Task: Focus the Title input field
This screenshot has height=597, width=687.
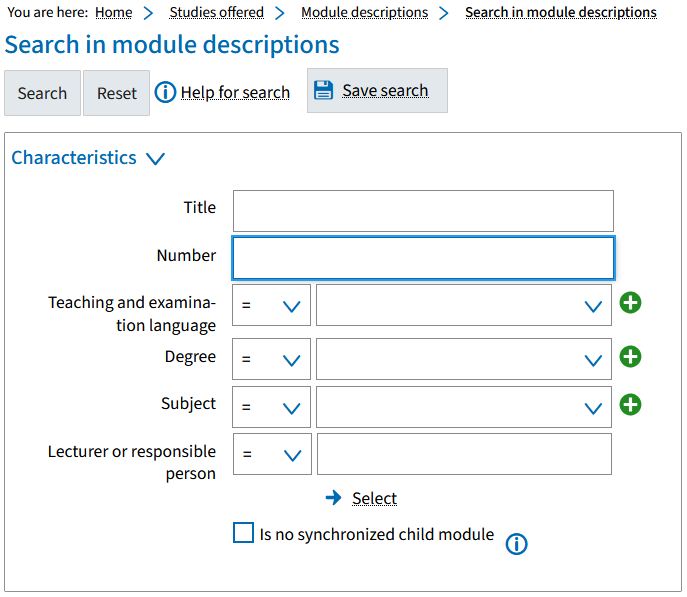Action: click(423, 211)
